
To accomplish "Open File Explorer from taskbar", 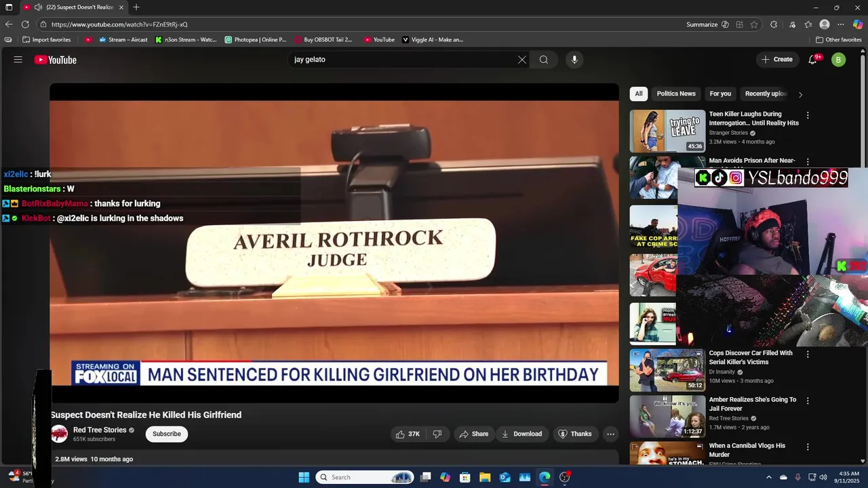I will pos(485,477).
